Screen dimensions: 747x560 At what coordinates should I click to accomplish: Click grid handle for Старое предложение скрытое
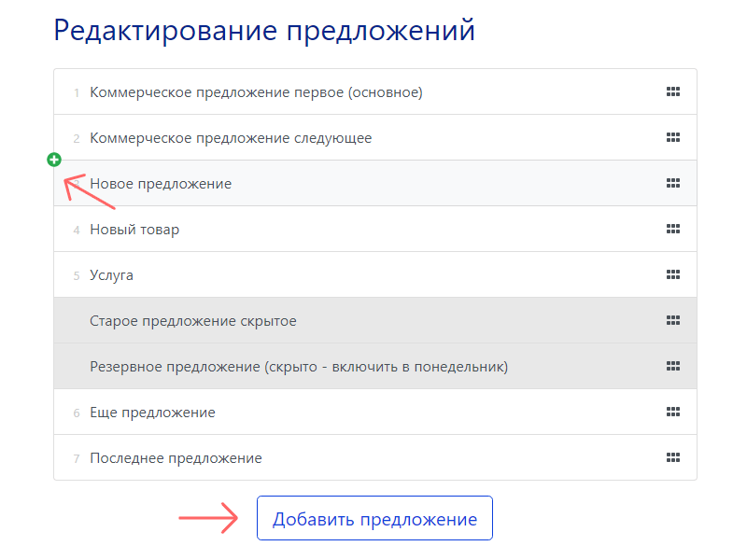point(672,320)
